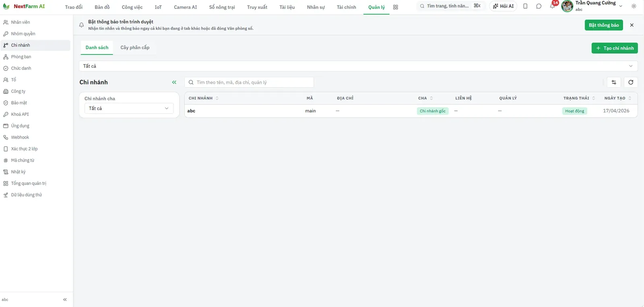Open the column settings filter icon
The image size is (644, 307).
pos(614,82)
